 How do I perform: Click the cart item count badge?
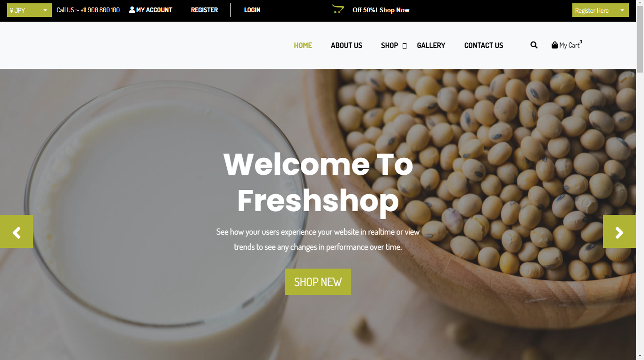(581, 42)
